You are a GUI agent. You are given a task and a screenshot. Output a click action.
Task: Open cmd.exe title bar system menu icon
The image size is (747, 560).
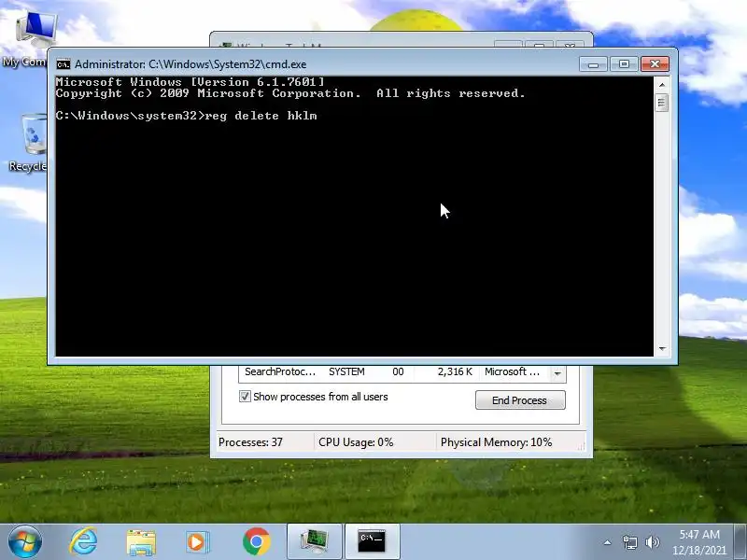[x=63, y=64]
